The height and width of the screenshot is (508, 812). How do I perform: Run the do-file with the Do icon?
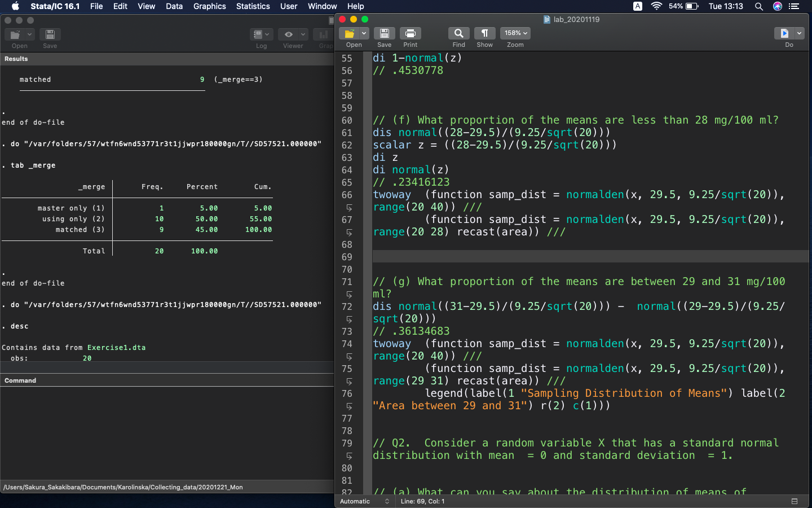(784, 33)
